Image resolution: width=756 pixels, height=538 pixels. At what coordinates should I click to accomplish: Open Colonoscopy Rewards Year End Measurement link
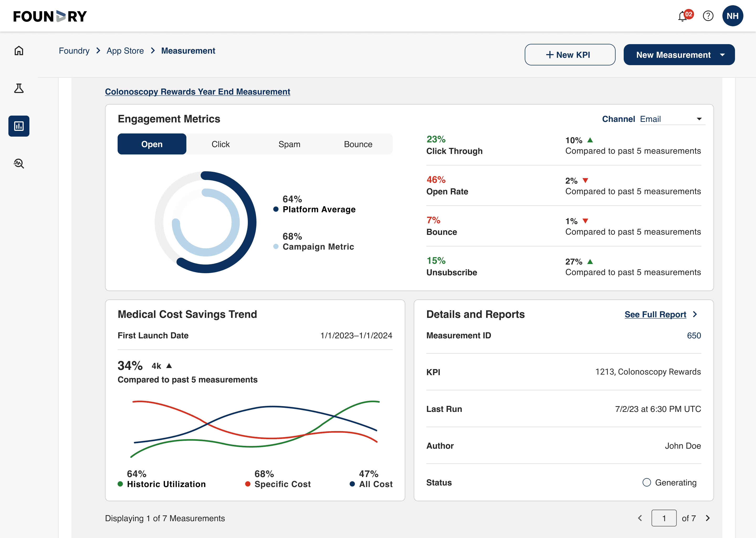(197, 92)
